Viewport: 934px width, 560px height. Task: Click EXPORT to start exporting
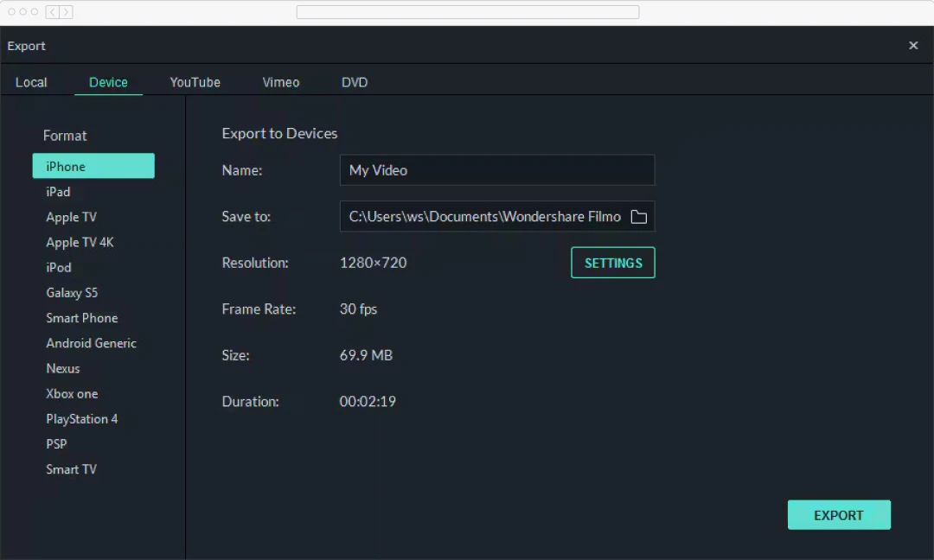coord(839,514)
